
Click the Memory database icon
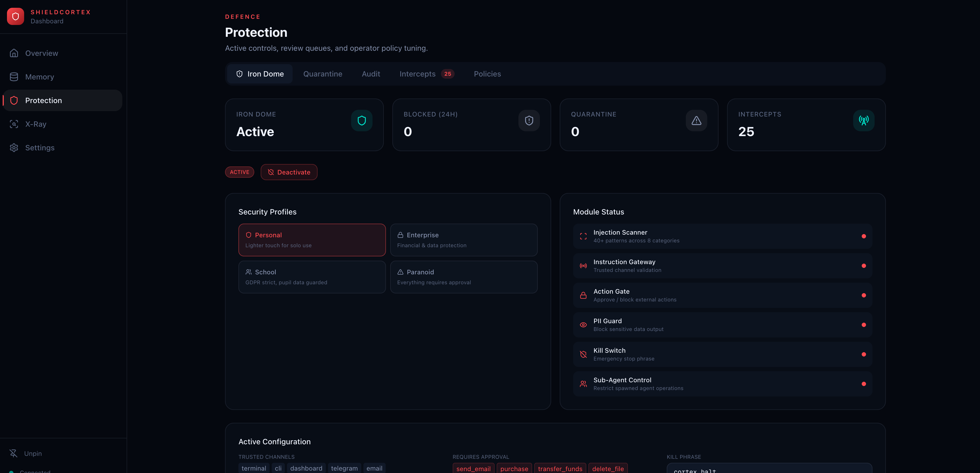coord(14,77)
